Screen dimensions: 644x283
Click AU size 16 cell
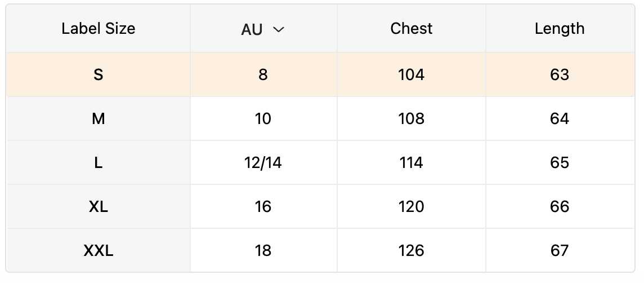263,206
